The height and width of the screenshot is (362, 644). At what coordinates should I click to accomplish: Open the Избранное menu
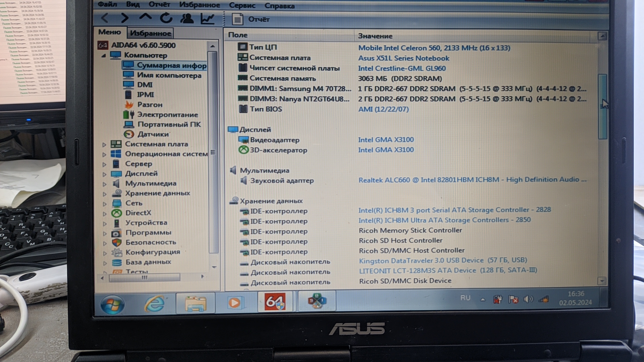[x=200, y=5]
